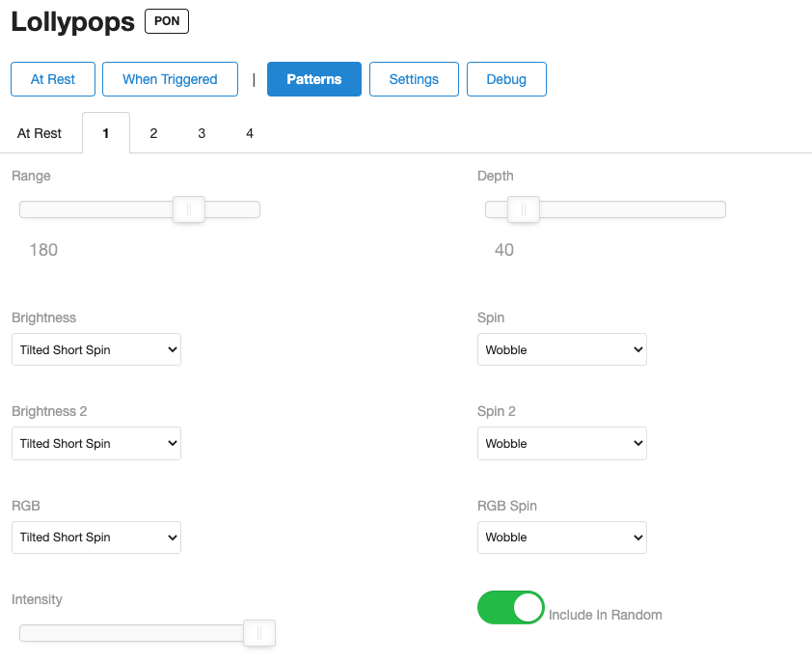Disable the Include In Random toggle
Viewport: 812px width, 662px height.
tap(511, 608)
